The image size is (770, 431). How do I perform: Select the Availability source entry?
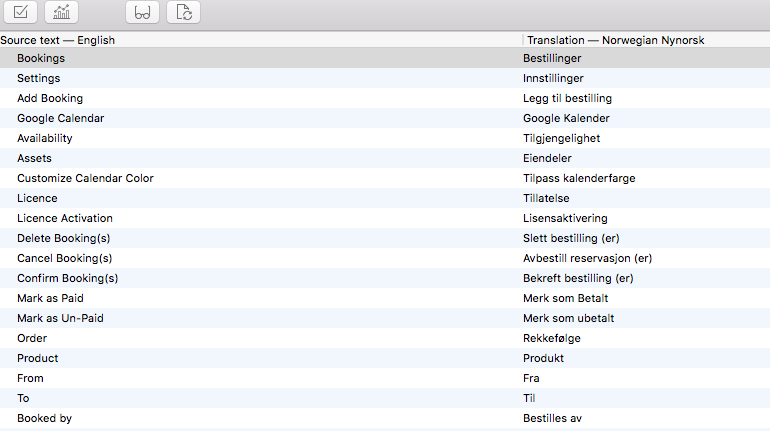point(45,138)
